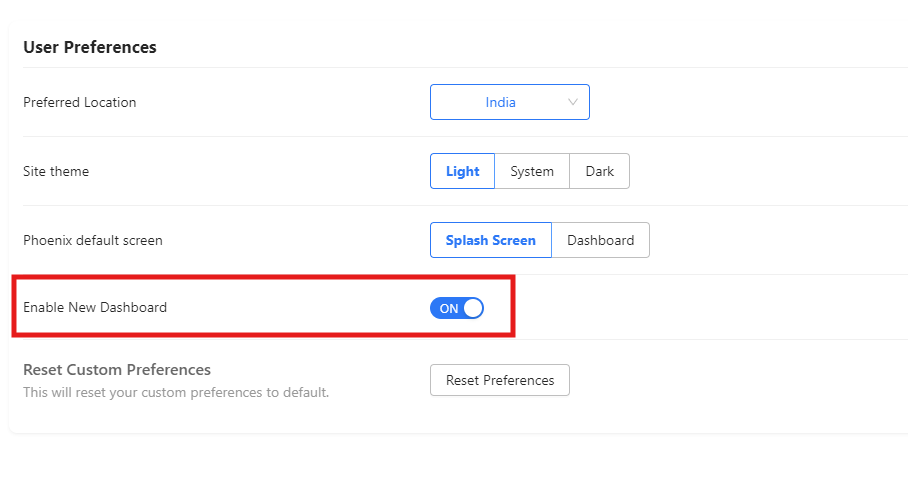Open the Preferred Location dropdown

tap(509, 102)
